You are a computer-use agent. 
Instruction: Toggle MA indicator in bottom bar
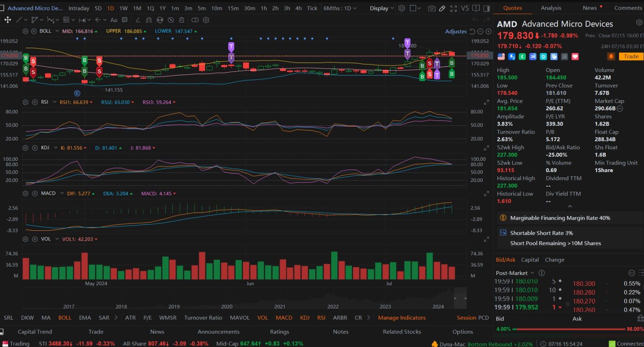(46, 318)
